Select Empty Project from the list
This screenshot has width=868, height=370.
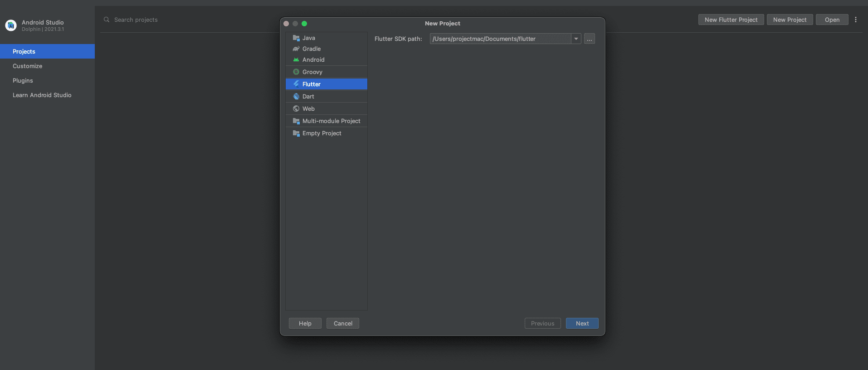point(322,133)
